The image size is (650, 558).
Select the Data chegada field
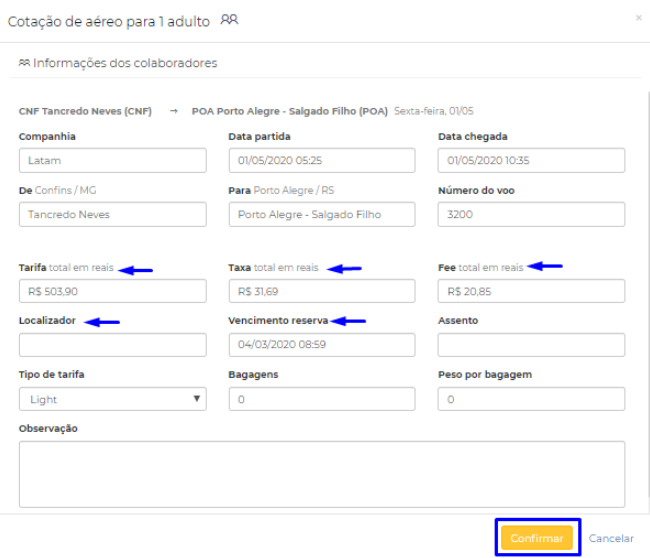[531, 160]
